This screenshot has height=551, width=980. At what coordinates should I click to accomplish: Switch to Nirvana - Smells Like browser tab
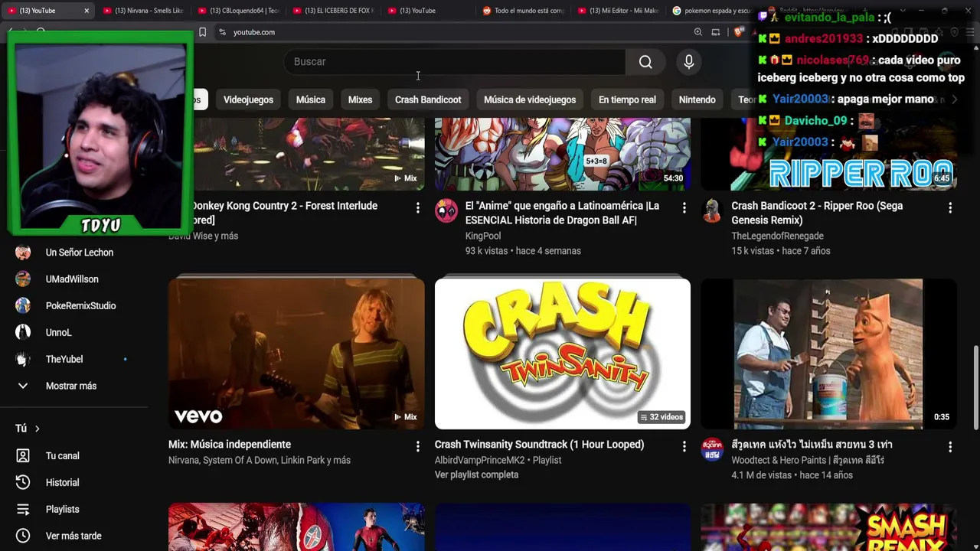point(142,11)
